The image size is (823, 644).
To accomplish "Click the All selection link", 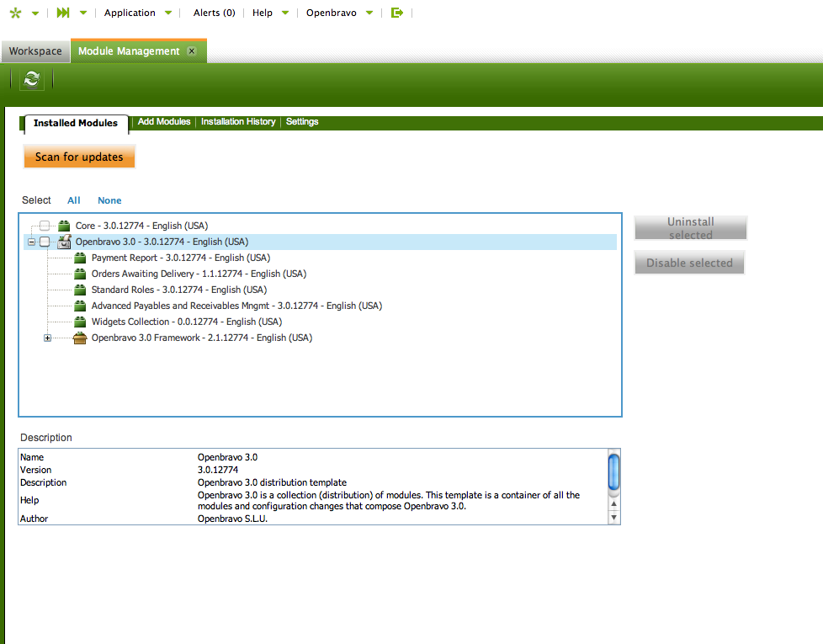I will [x=74, y=200].
